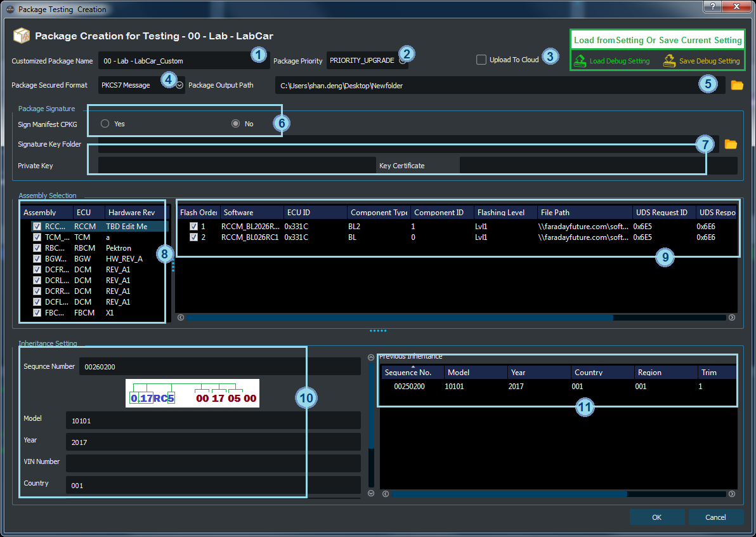Uncheck the DCFR assembly checkbox

37,269
